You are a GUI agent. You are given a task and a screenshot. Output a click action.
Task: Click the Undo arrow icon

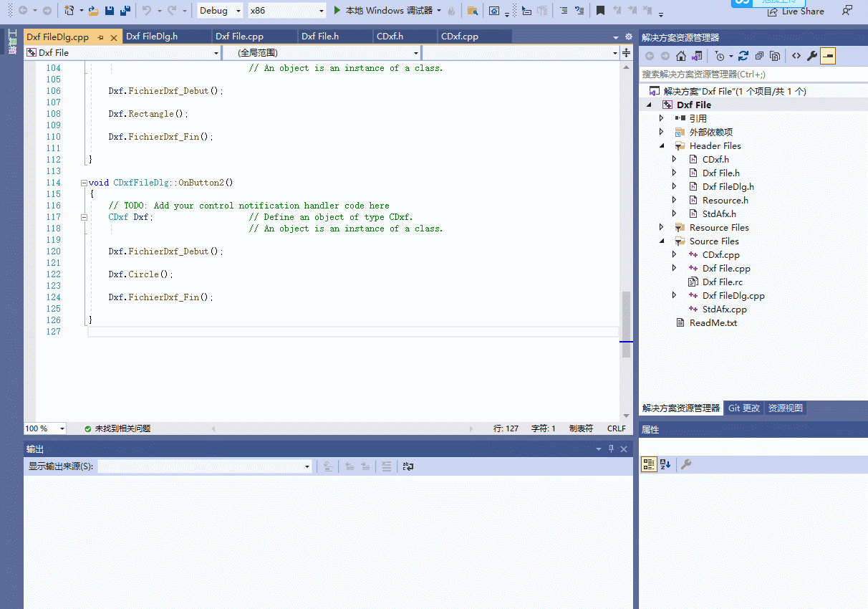147,11
